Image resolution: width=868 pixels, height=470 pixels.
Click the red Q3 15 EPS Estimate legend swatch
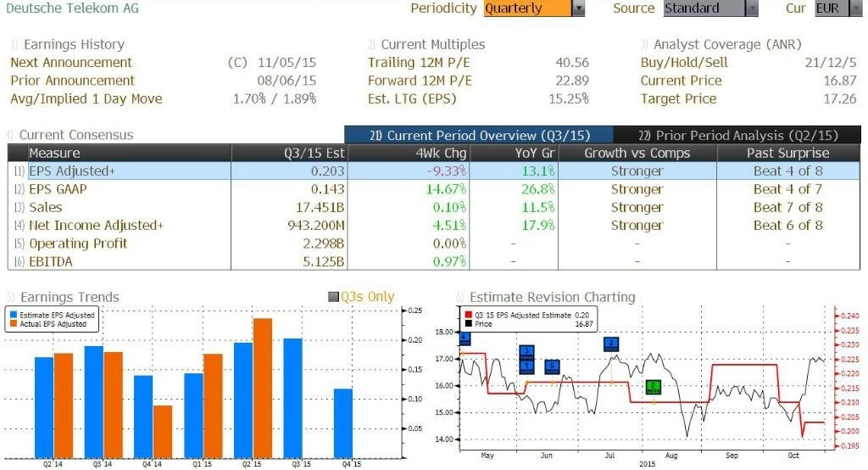point(468,315)
